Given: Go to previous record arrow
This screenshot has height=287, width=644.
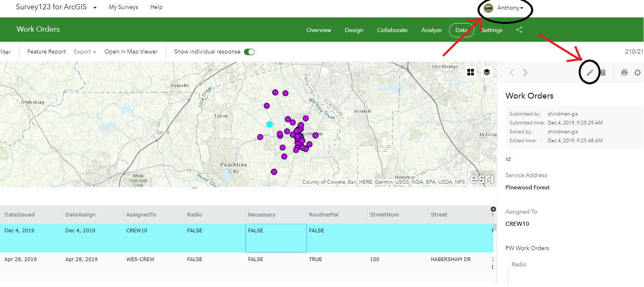Looking at the screenshot, I should [512, 73].
